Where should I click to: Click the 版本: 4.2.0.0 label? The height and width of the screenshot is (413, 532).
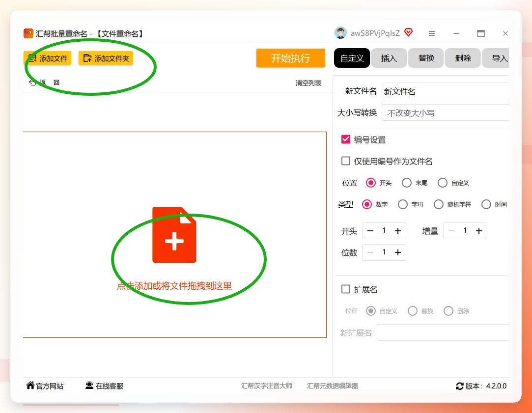[x=486, y=386]
